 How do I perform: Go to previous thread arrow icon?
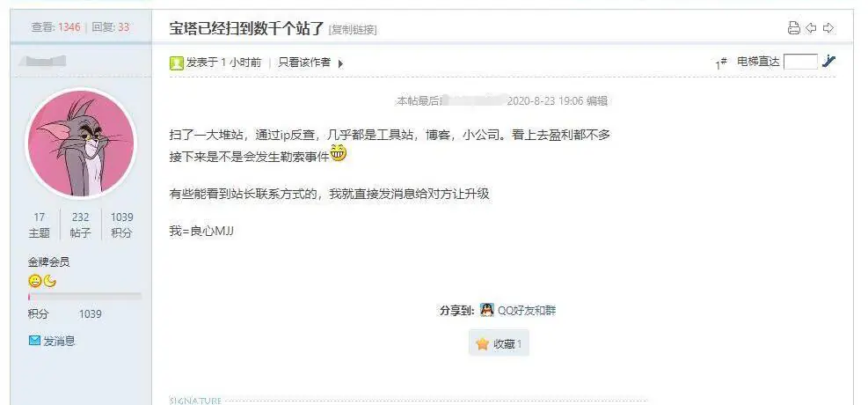pos(811,28)
